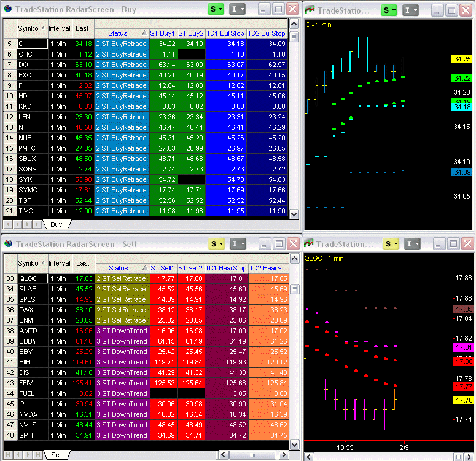Click the TD1 BullStop column header
The width and height of the screenshot is (476, 461).
225,33
